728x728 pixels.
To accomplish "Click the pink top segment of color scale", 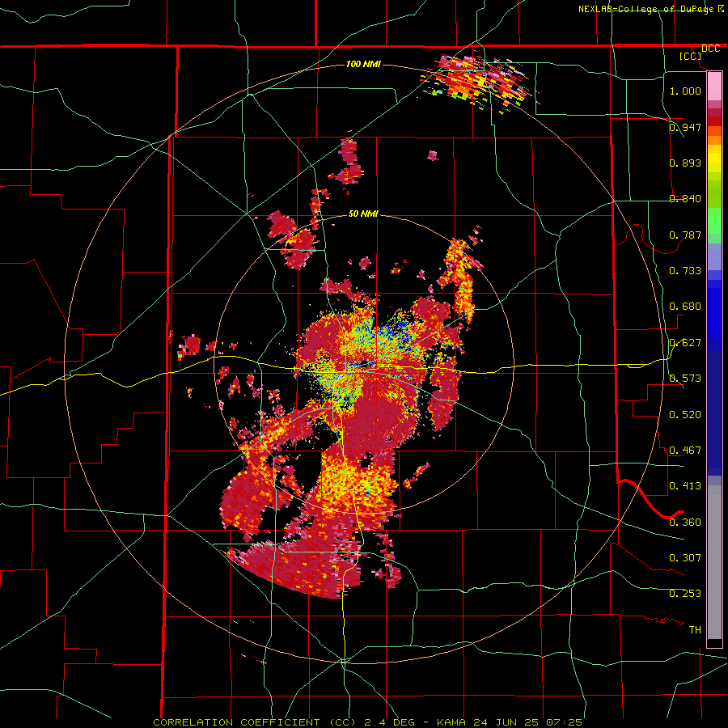I will point(714,86).
